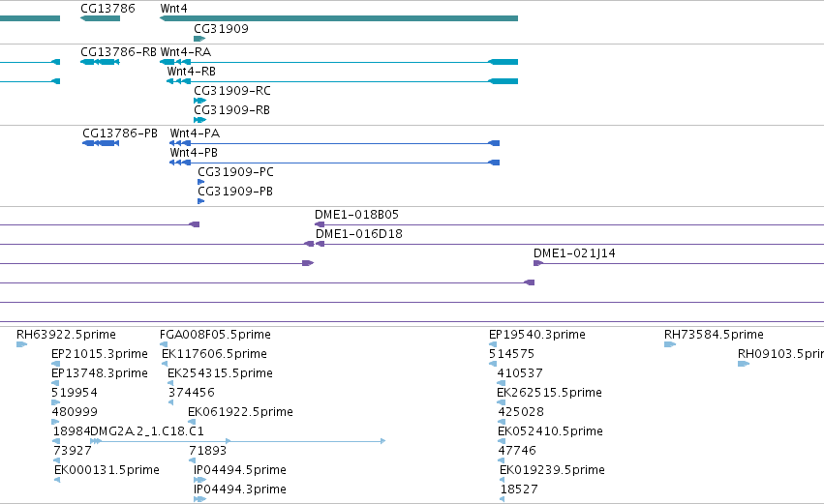Viewport: 824px width, 504px height.
Task: Select the EK262515.5prime EST label
Action: click(549, 393)
